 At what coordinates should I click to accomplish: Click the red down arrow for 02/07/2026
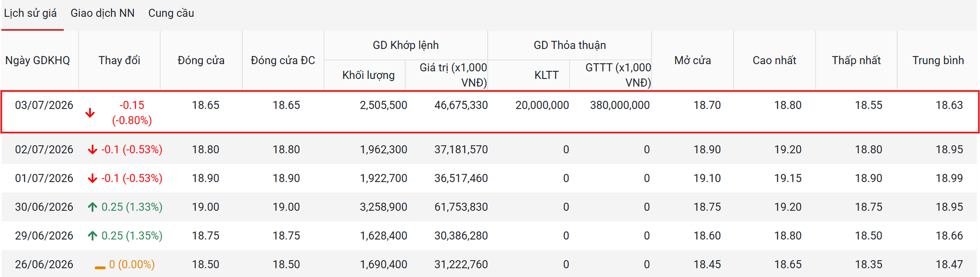click(92, 150)
